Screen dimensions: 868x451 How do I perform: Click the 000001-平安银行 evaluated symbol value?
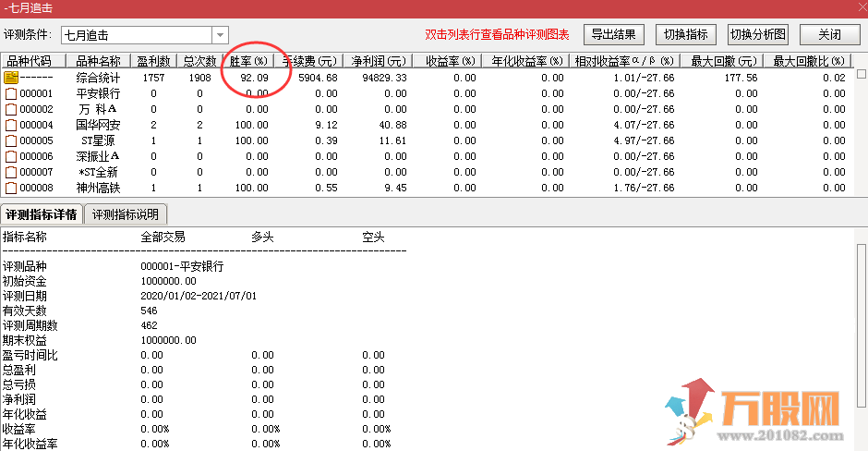(182, 266)
